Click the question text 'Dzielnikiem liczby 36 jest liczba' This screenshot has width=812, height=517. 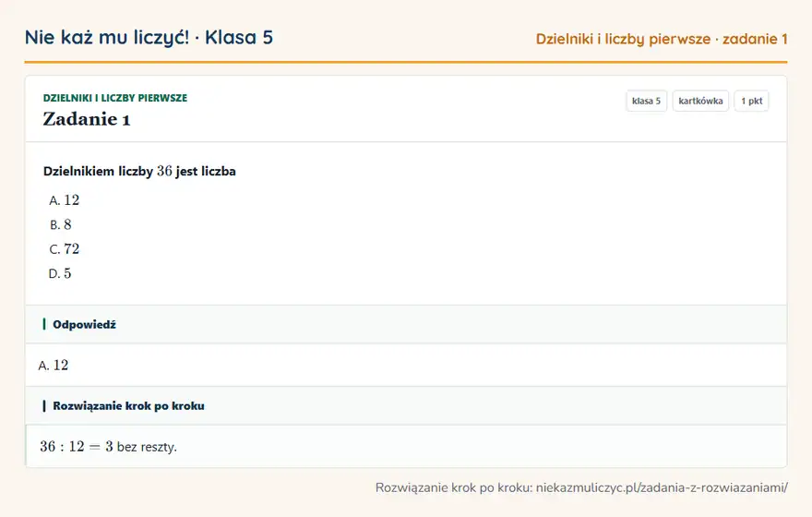coord(139,171)
